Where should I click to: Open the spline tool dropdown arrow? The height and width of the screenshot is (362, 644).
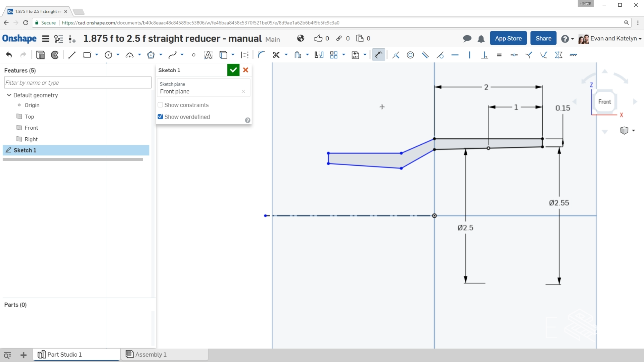(182, 55)
